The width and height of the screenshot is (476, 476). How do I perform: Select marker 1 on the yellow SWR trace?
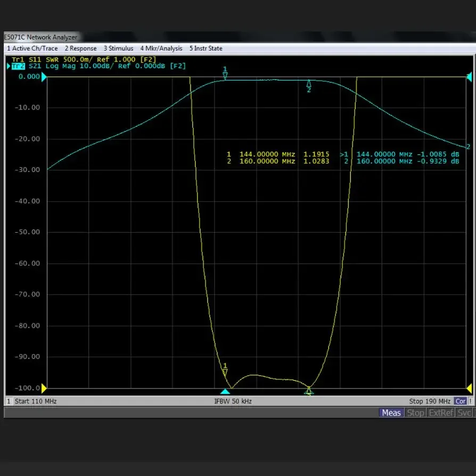[x=225, y=371]
